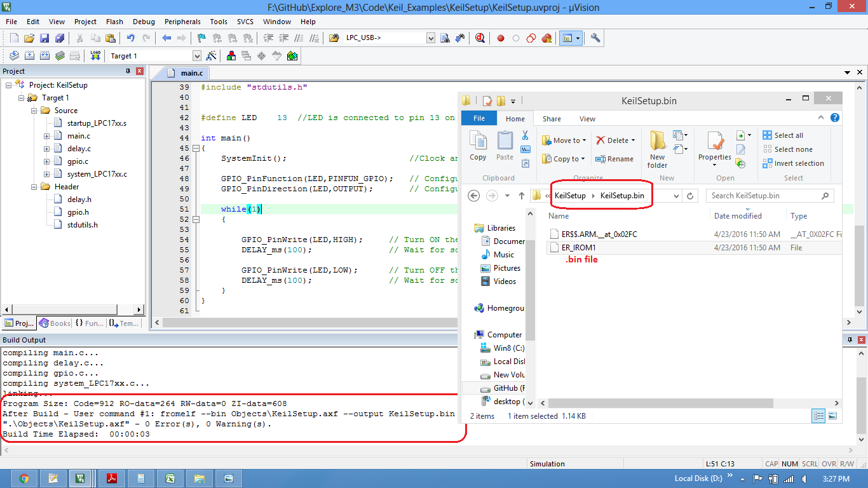Open the Target 1 selection dropdown
Screen dimensions: 868x488
click(196, 56)
